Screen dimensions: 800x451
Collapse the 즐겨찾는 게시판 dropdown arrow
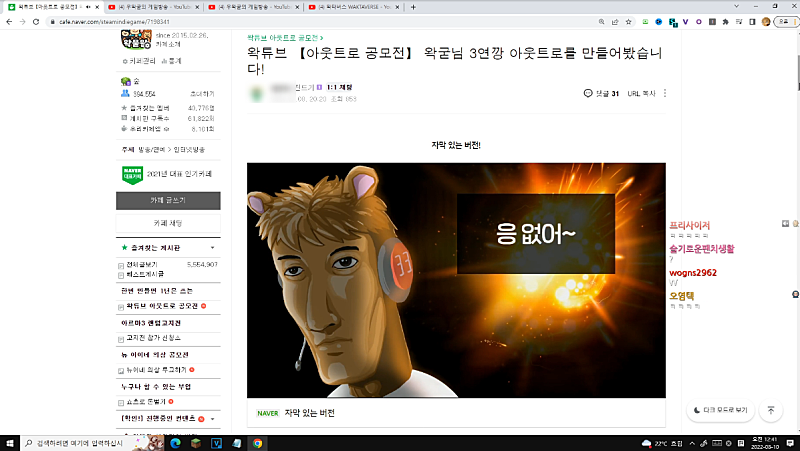212,247
